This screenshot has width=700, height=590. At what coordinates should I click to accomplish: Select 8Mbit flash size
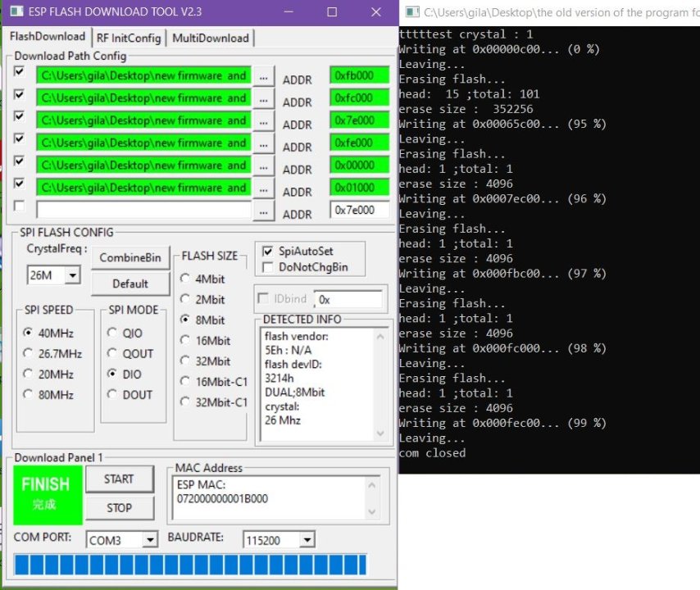202,320
